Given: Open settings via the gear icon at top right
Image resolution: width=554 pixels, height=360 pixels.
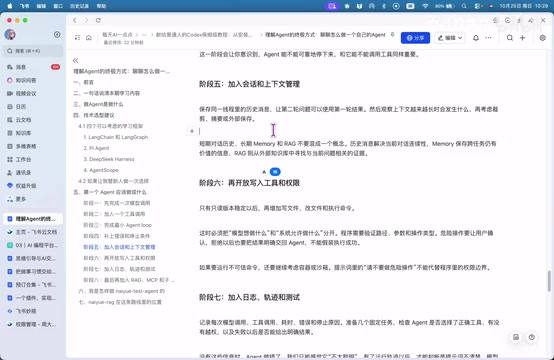Looking at the screenshot, I should [542, 38].
